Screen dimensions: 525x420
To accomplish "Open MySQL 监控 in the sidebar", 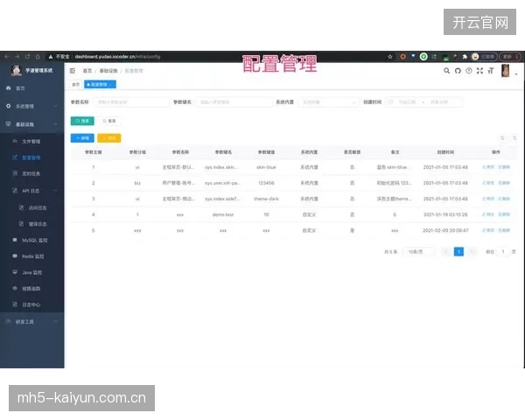I will click(x=31, y=240).
